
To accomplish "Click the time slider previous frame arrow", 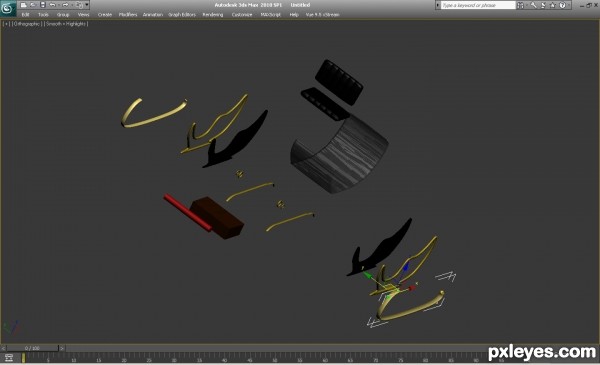I will point(3,348).
